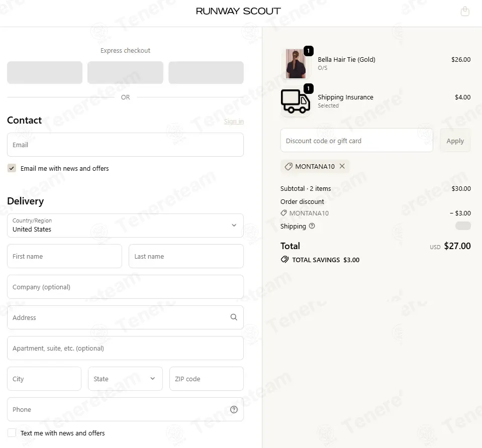Click the Shipping info question icon
Viewport: 482px width, 448px height.
point(312,226)
